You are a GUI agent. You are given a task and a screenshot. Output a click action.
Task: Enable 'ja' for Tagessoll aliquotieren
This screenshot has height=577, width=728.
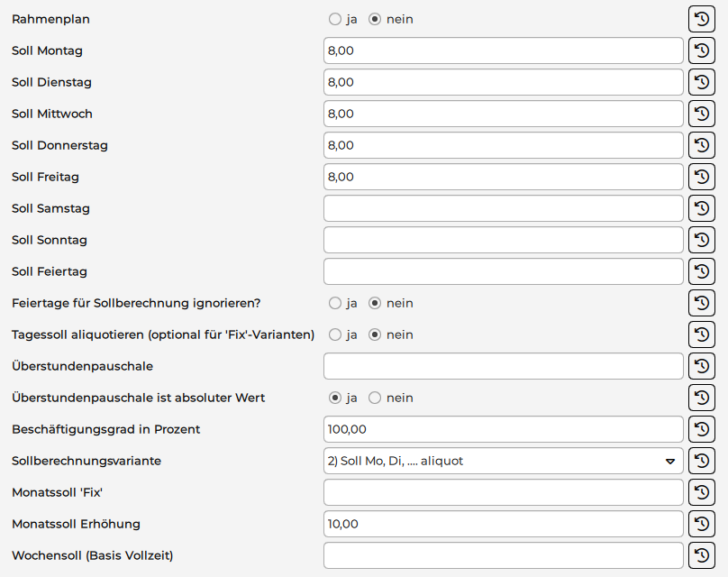[335, 334]
